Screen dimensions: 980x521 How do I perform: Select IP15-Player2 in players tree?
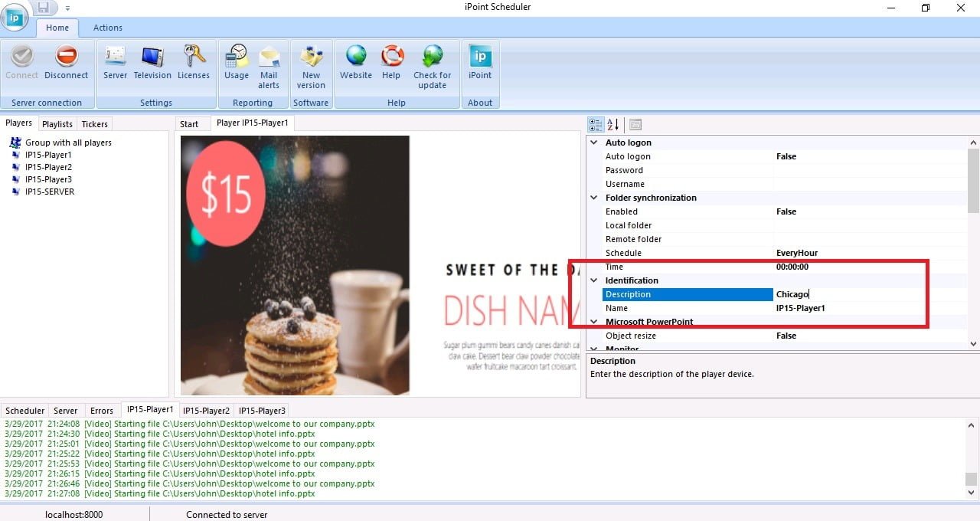pyautogui.click(x=48, y=167)
